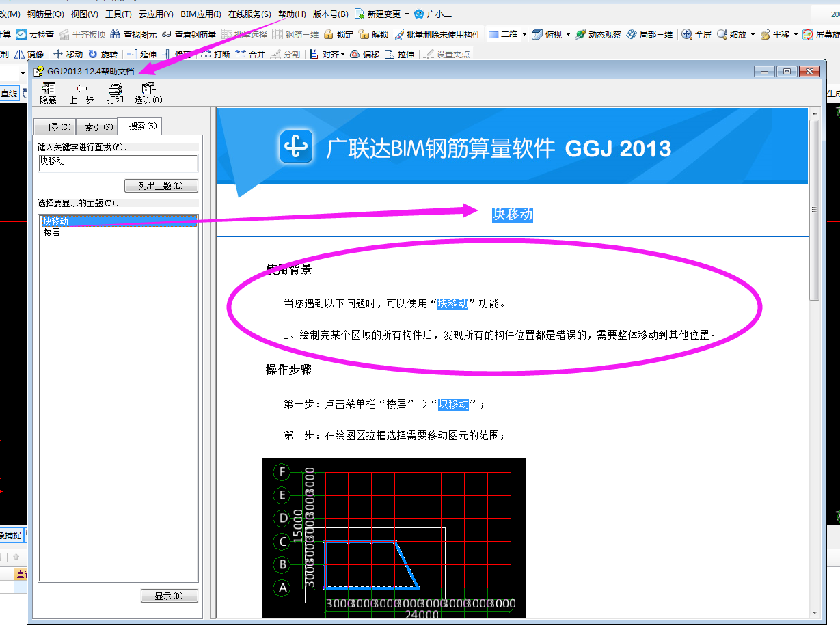Switch to 索引(N) index tab
The image size is (840, 632).
pyautogui.click(x=98, y=127)
